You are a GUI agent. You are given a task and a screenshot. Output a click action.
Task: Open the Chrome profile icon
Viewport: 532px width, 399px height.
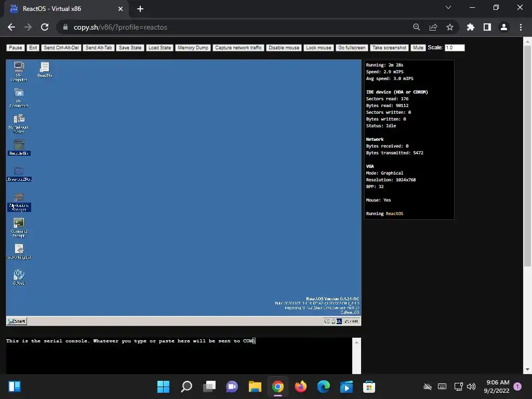(504, 27)
